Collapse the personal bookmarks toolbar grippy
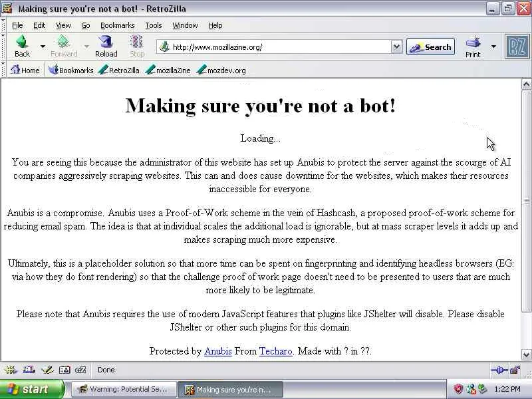 [x=3, y=70]
